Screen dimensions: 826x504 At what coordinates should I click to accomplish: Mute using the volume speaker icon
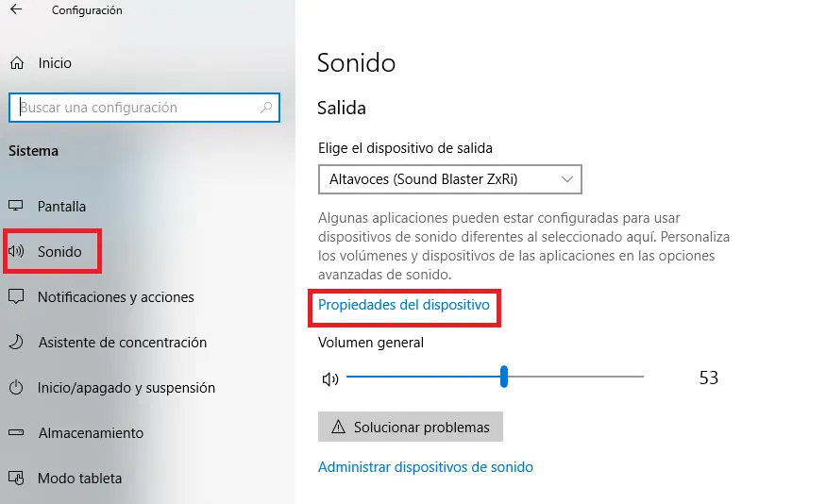329,378
